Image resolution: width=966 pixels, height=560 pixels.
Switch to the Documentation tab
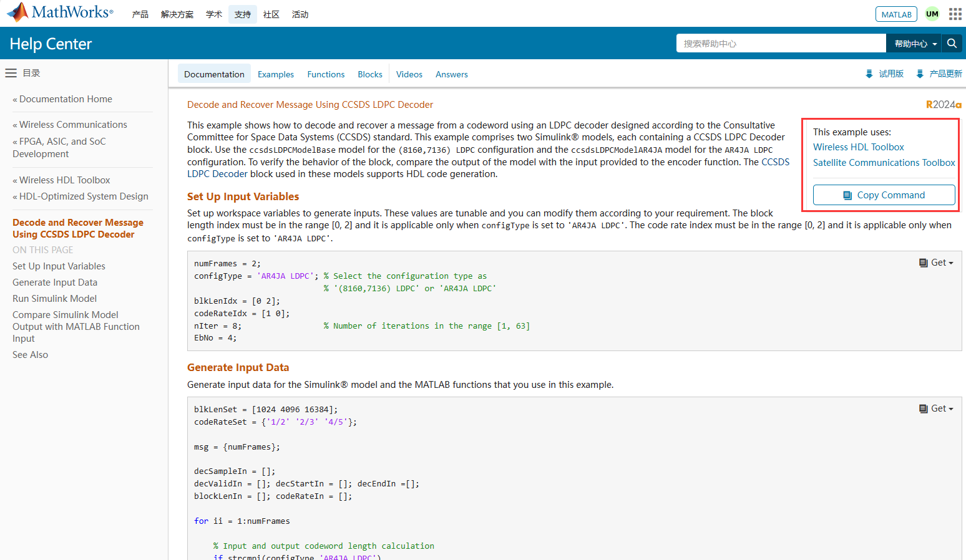[214, 74]
